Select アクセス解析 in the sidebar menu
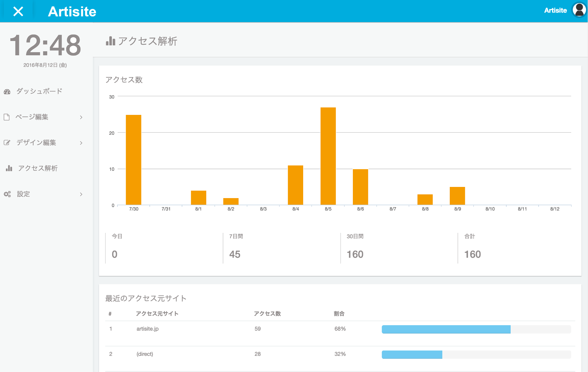Screen dimensions: 588x372 pos(38,168)
